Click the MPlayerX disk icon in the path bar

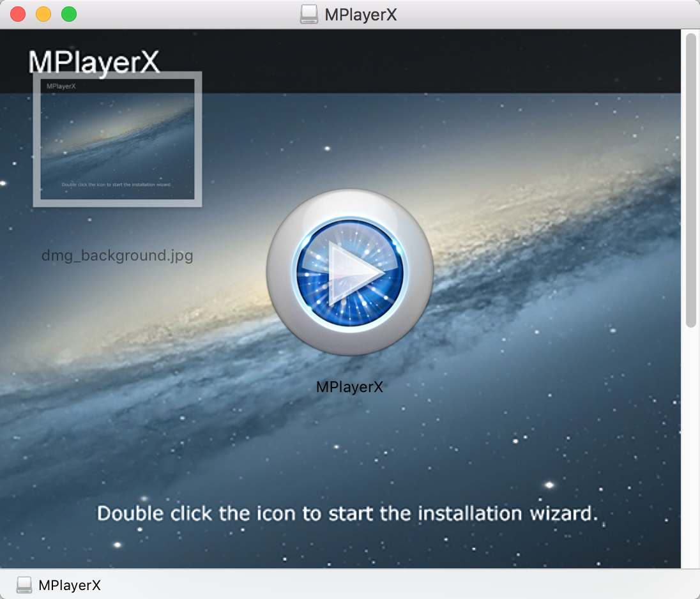24,585
